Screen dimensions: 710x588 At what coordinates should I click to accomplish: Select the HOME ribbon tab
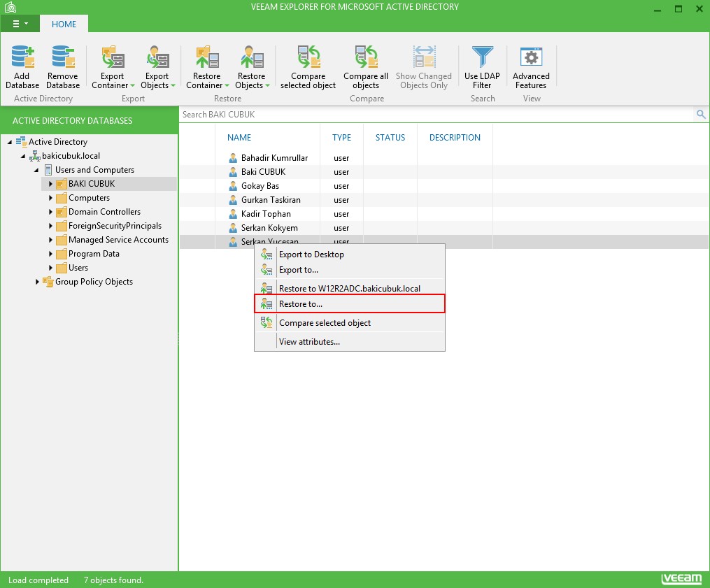point(64,24)
